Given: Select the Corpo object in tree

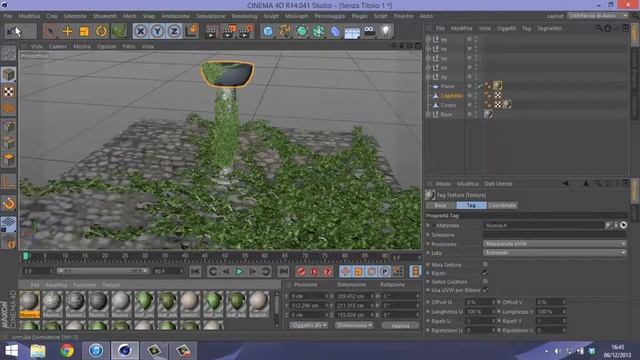Looking at the screenshot, I should (x=448, y=105).
